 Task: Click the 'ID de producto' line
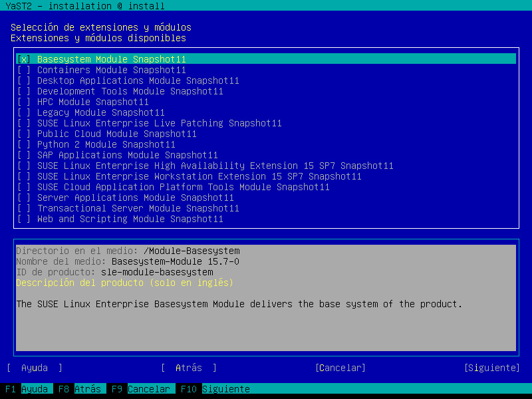click(x=114, y=272)
